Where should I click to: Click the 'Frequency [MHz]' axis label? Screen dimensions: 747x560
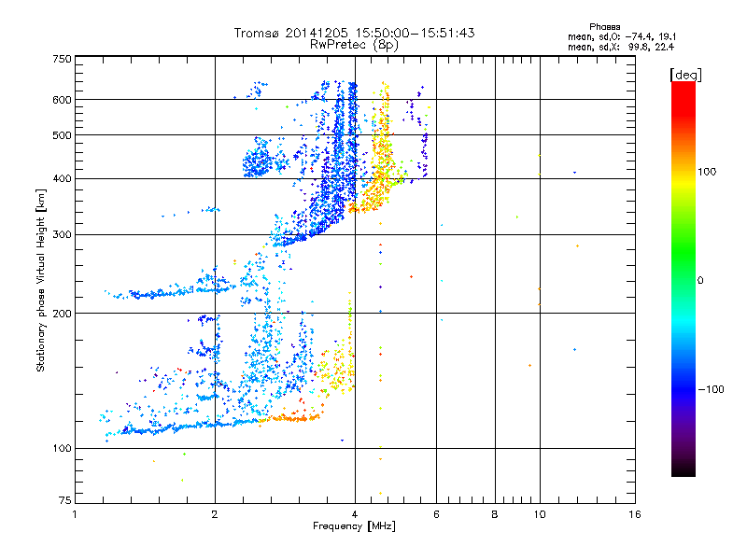click(x=354, y=526)
